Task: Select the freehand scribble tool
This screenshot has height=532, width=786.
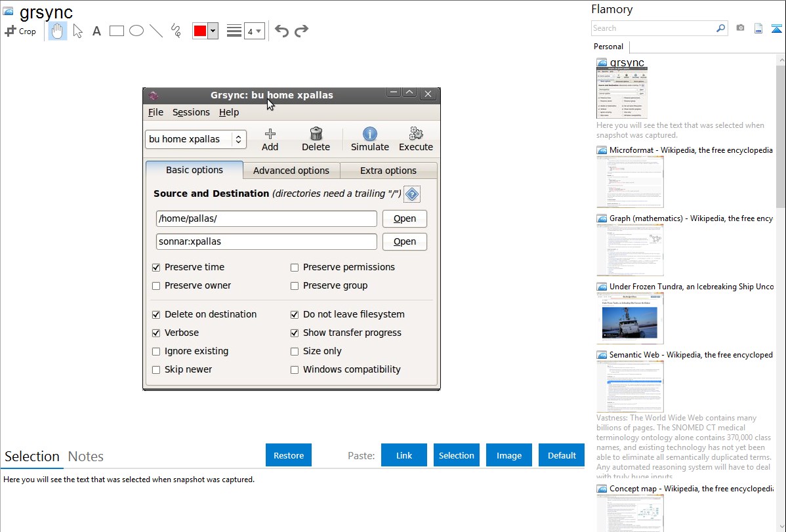Action: pos(176,31)
